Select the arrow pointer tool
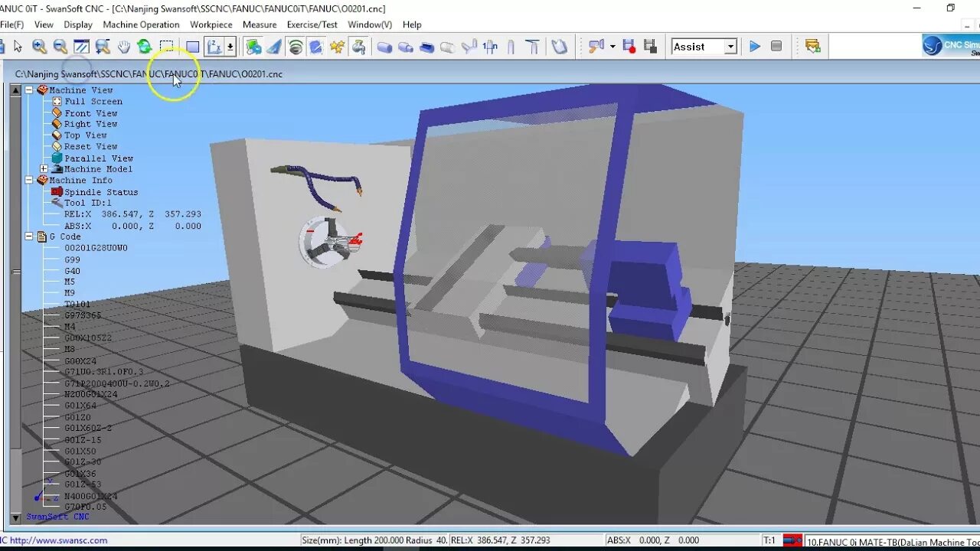Viewport: 980px width, 551px height. click(18, 47)
